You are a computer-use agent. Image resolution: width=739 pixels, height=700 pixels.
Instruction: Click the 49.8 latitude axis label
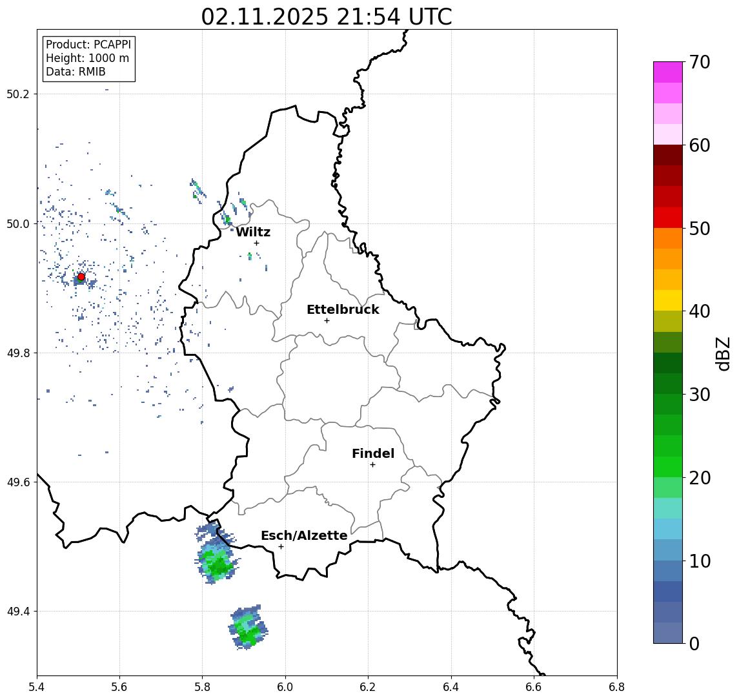pos(18,353)
